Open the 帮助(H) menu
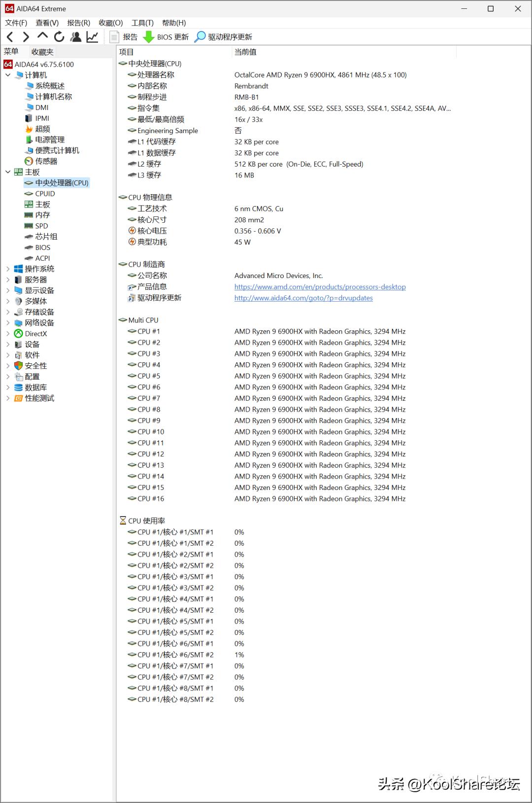Viewport: 532px width, 803px height. point(174,23)
